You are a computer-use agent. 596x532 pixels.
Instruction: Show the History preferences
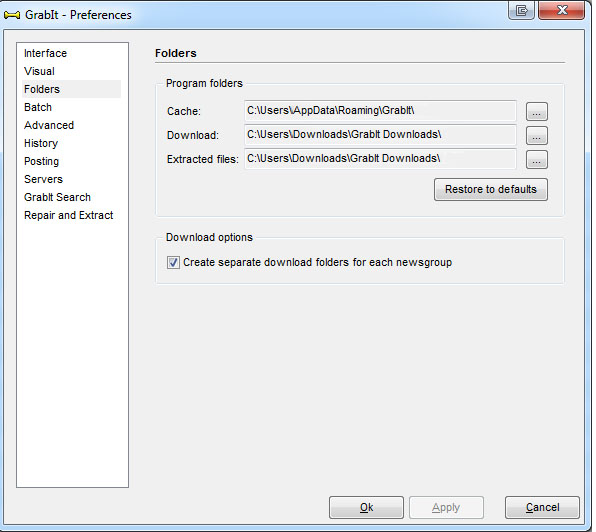coord(41,143)
